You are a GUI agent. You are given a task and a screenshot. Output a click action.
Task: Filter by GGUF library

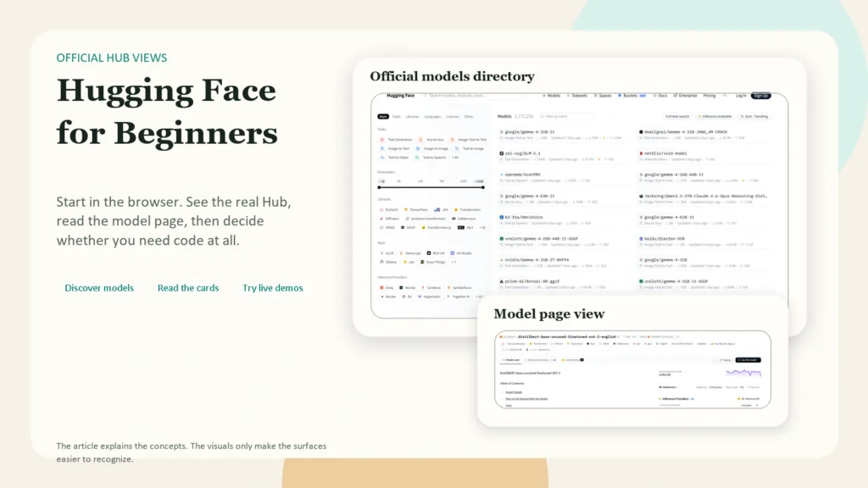(409, 227)
